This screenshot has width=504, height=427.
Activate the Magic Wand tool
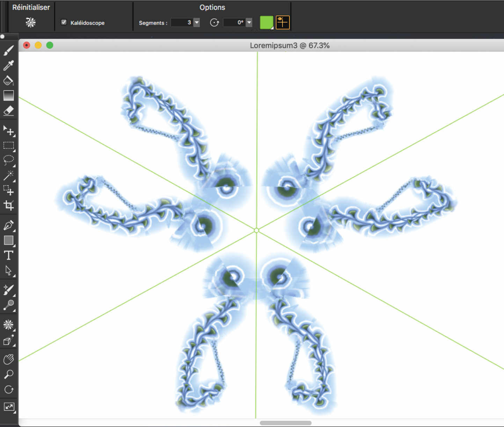(8, 175)
